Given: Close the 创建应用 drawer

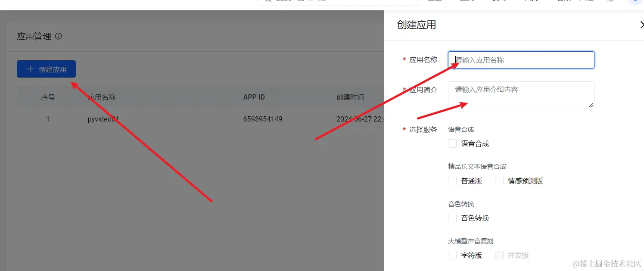Looking at the screenshot, I should point(641,25).
